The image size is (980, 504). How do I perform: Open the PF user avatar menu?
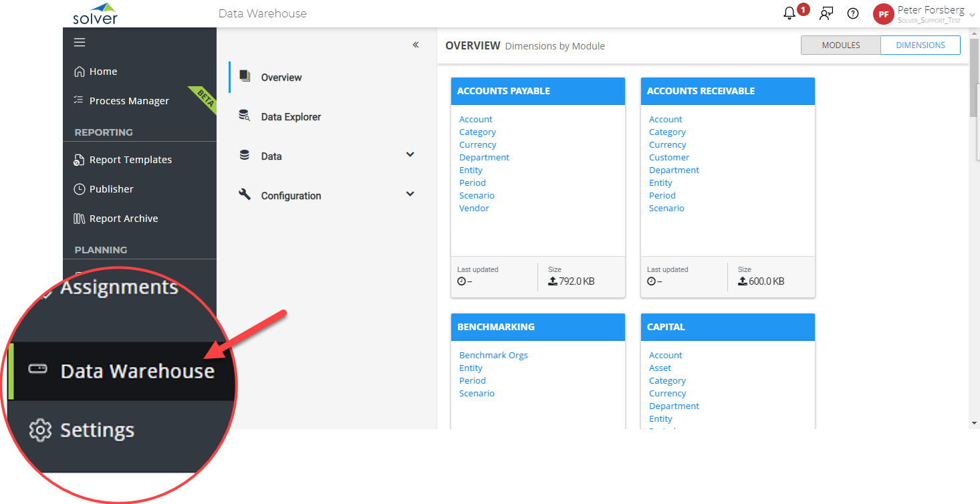884,13
